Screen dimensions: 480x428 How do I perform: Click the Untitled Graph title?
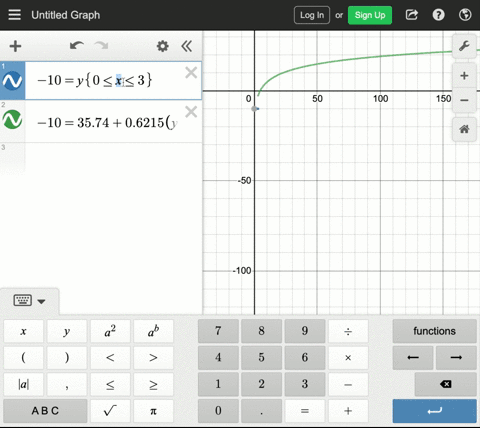[x=66, y=15]
